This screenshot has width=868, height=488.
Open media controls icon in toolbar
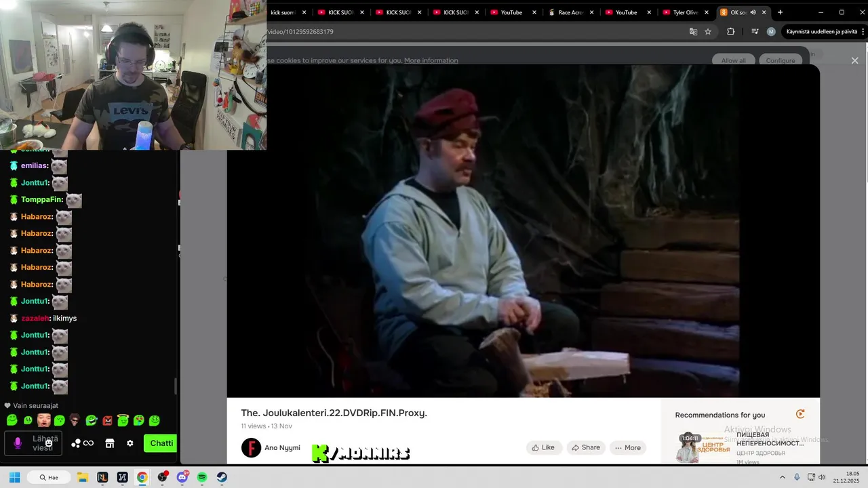click(755, 31)
